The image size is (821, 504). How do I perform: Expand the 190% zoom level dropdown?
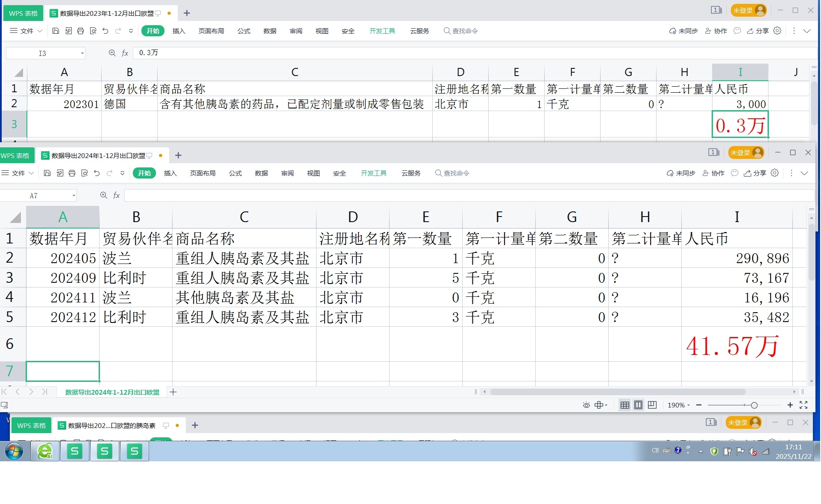(679, 405)
